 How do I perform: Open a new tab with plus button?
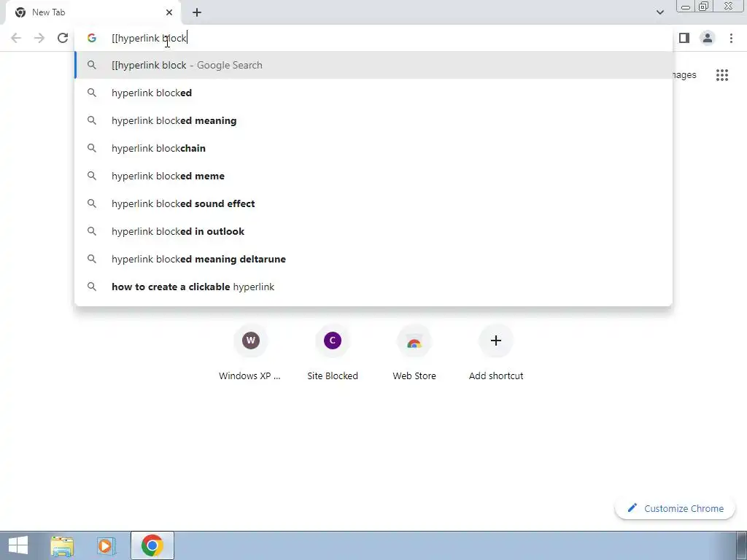pyautogui.click(x=197, y=12)
